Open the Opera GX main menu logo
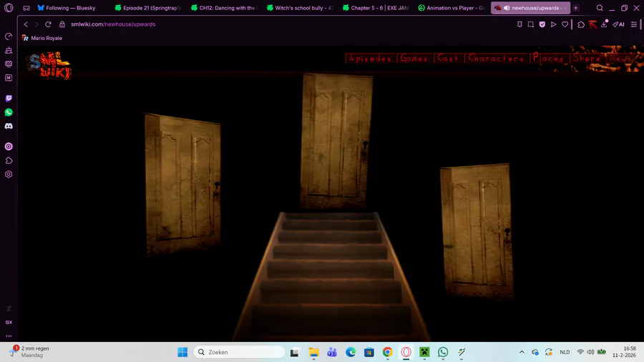This screenshot has width=644, height=362. point(9,8)
